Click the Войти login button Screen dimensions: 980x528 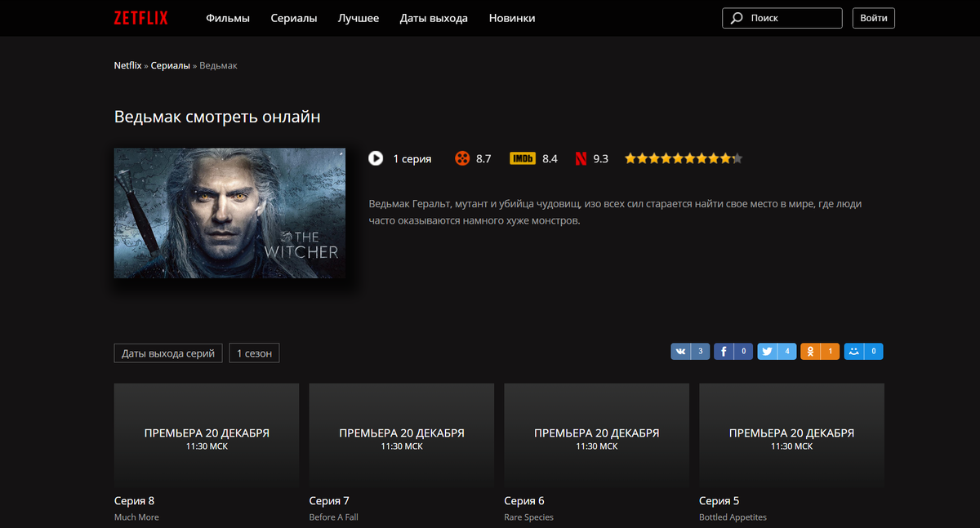pyautogui.click(x=874, y=18)
